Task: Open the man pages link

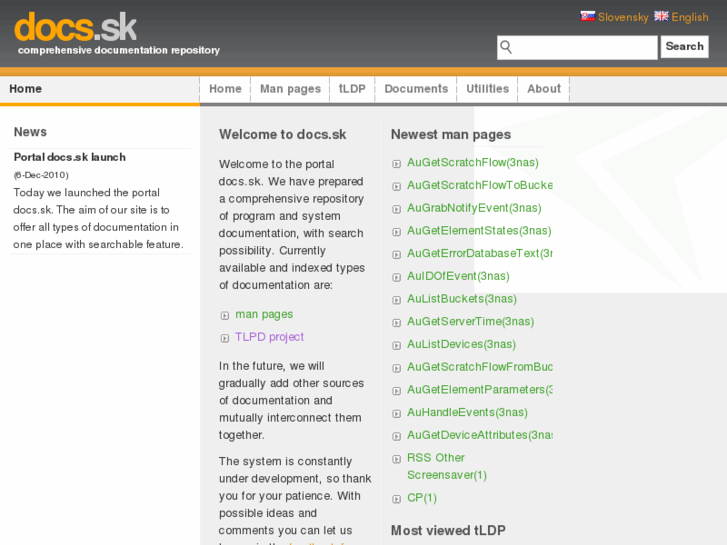Action: pyautogui.click(x=264, y=314)
